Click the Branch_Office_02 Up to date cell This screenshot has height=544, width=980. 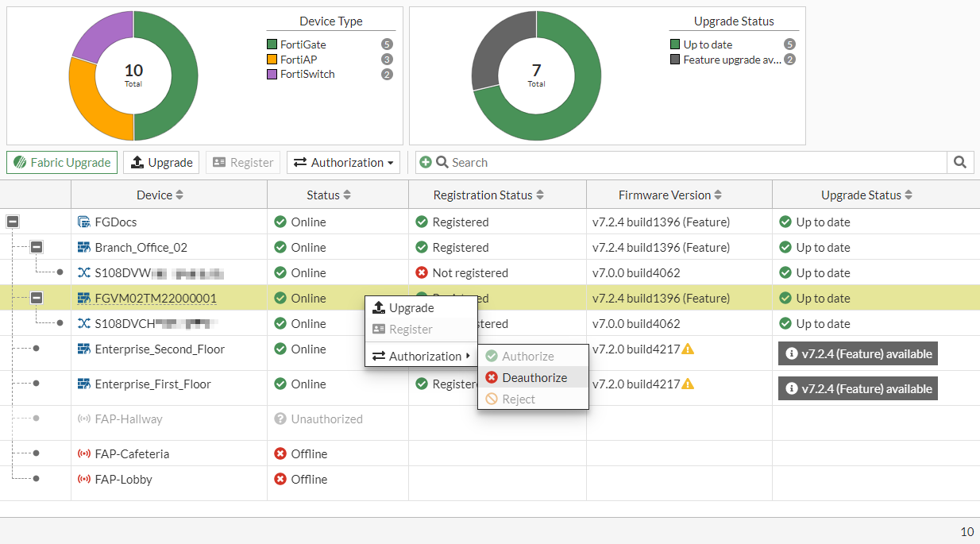click(876, 247)
